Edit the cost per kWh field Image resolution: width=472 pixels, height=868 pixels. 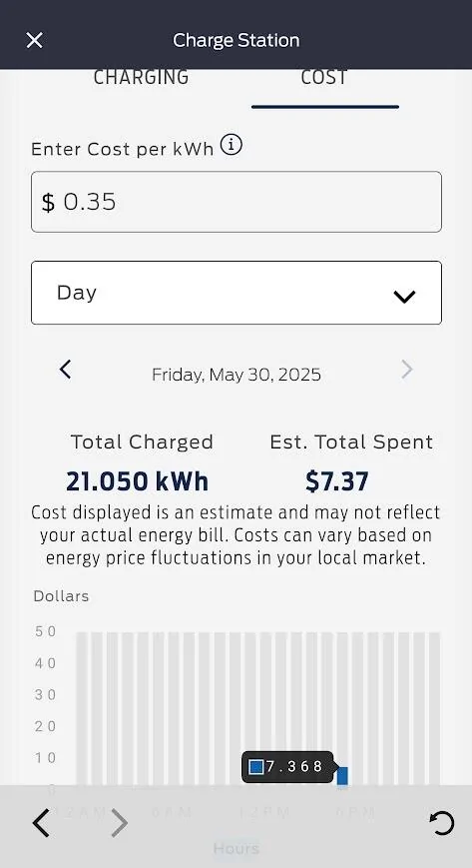click(236, 202)
